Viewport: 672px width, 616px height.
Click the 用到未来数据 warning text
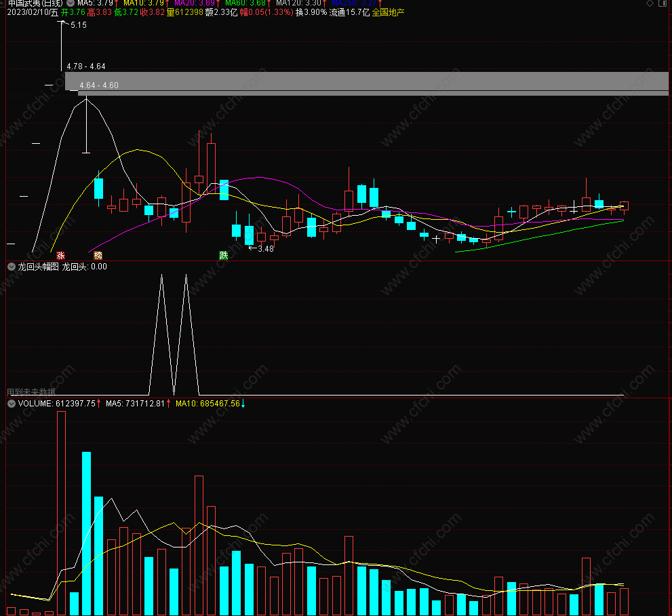(31, 392)
